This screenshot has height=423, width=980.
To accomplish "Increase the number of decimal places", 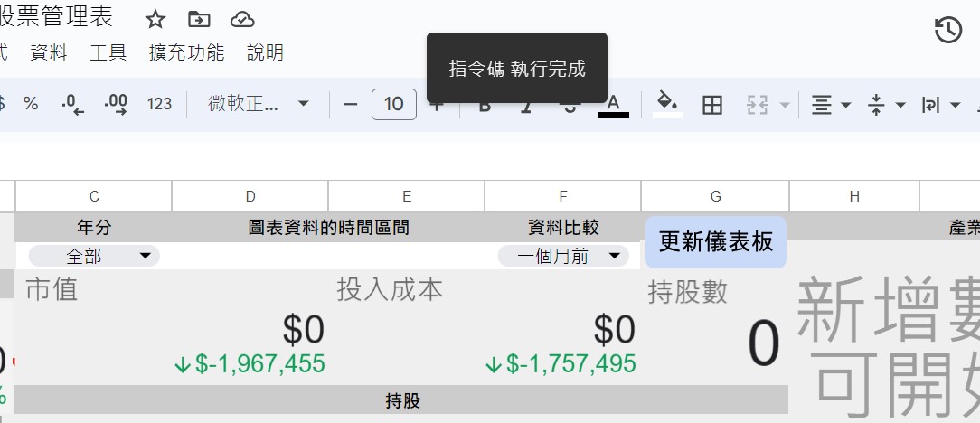I will coord(116,104).
